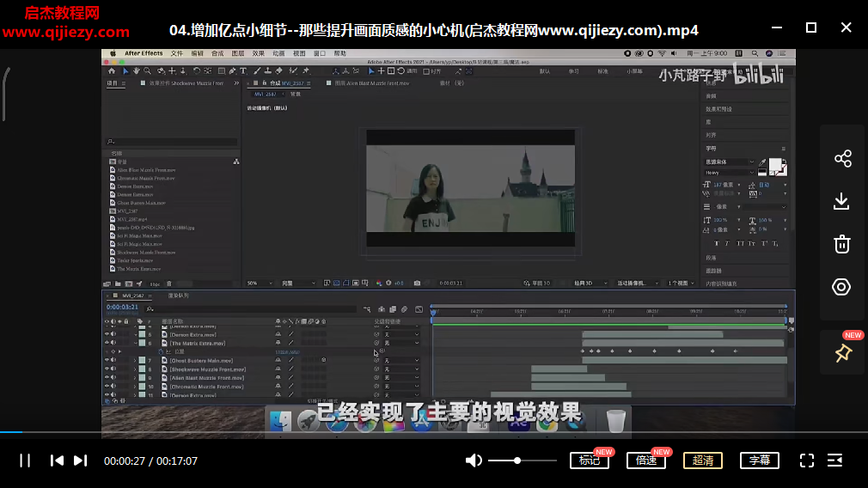Open the 倍速 playback speed button

coord(646,461)
